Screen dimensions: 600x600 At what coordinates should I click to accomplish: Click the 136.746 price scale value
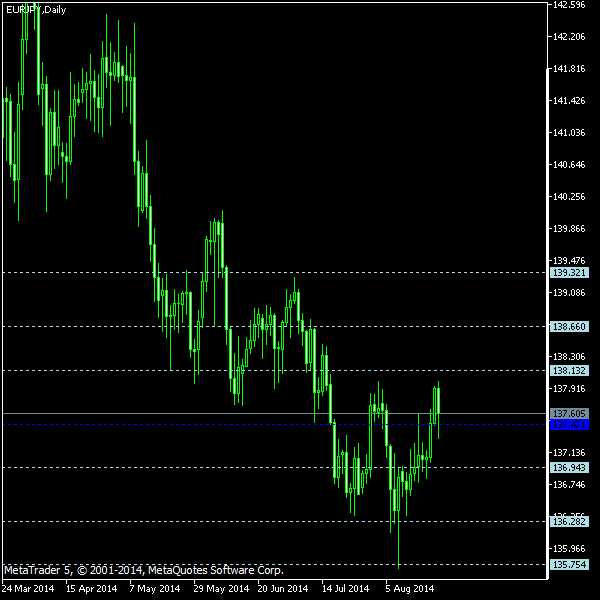tap(569, 485)
